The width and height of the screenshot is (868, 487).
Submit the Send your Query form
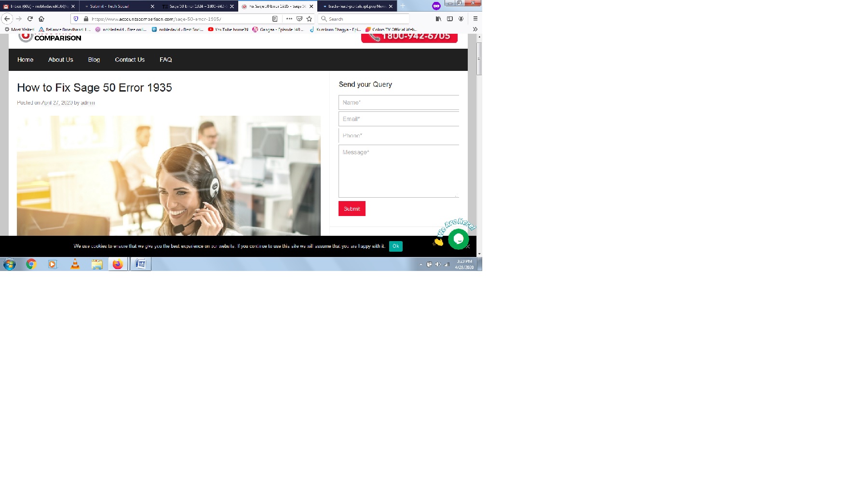coord(352,208)
